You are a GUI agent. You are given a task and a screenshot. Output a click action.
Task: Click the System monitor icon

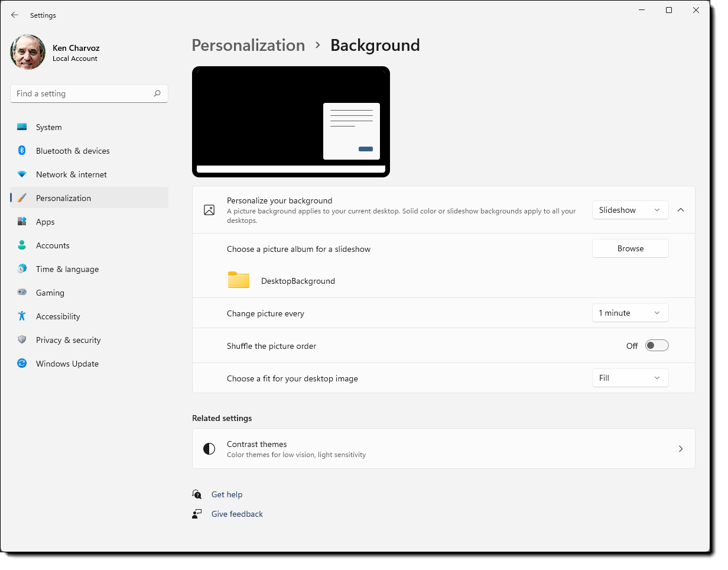[22, 127]
